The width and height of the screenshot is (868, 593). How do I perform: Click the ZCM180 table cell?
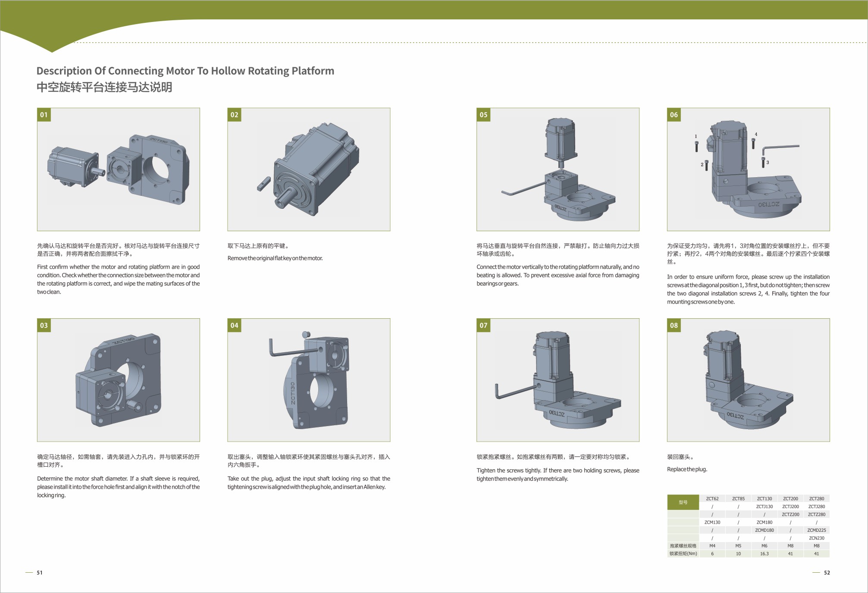765,522
